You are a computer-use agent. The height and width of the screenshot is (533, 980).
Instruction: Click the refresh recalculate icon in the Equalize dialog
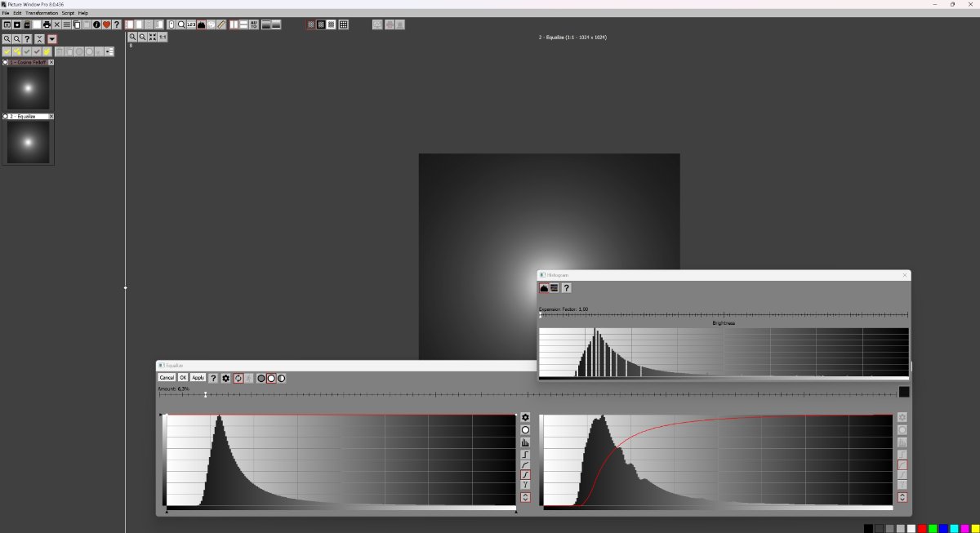click(x=238, y=378)
